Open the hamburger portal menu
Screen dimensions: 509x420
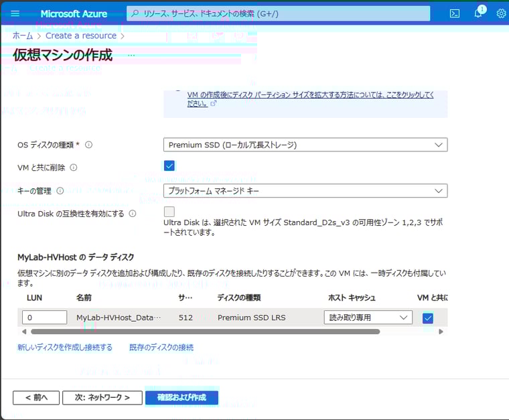coord(15,13)
